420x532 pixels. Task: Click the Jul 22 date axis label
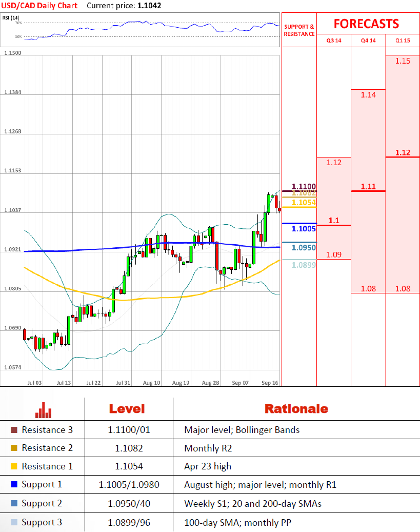[93, 383]
